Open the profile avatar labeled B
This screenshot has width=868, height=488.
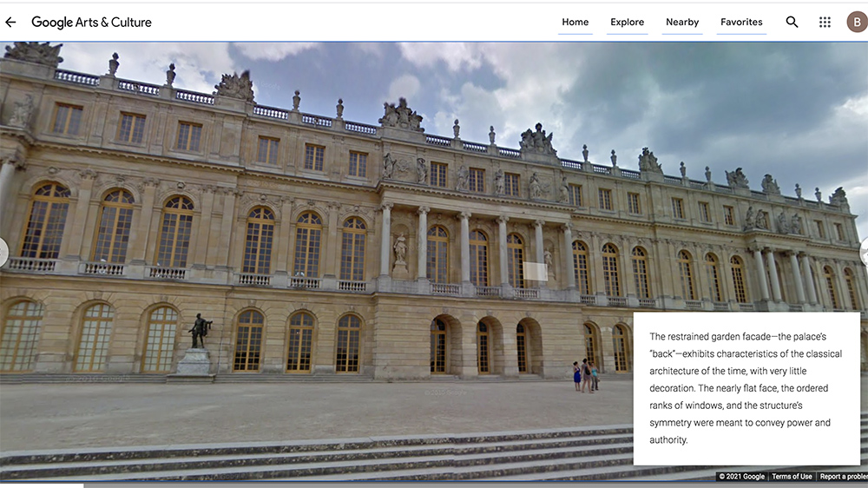click(856, 23)
